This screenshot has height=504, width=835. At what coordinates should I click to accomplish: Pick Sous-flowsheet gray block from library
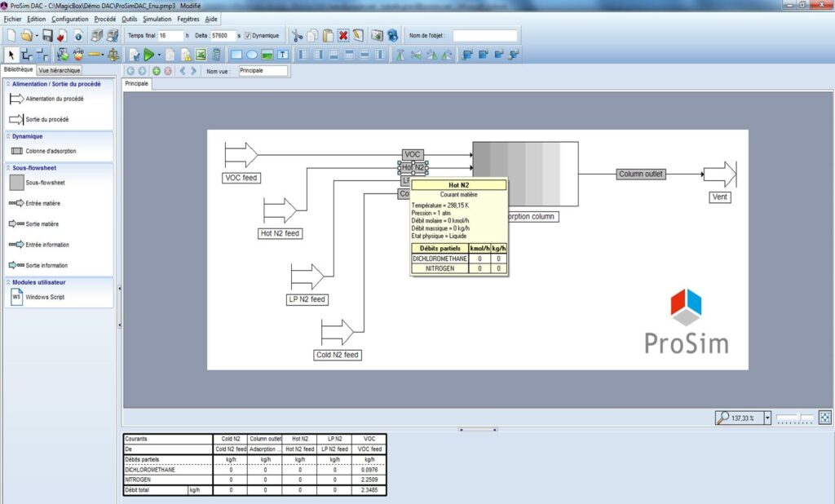click(x=38, y=182)
